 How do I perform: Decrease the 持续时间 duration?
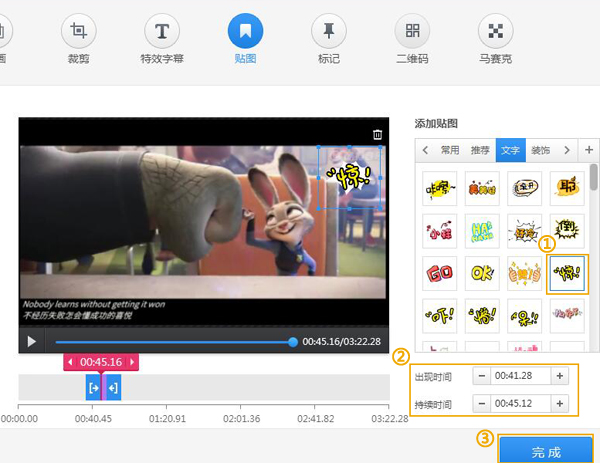[x=482, y=403]
